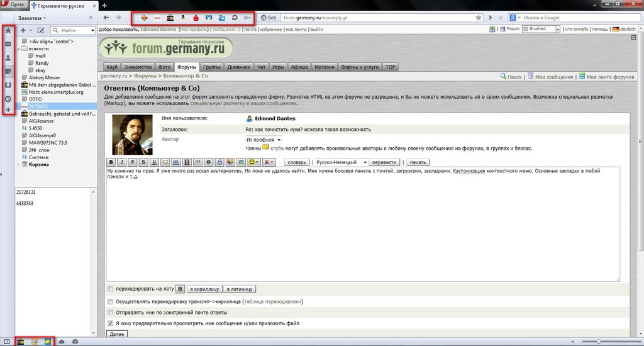Image resolution: width=644 pixels, height=346 pixels.
Task: Insert e-mail address with @ icon
Action: click(208, 162)
